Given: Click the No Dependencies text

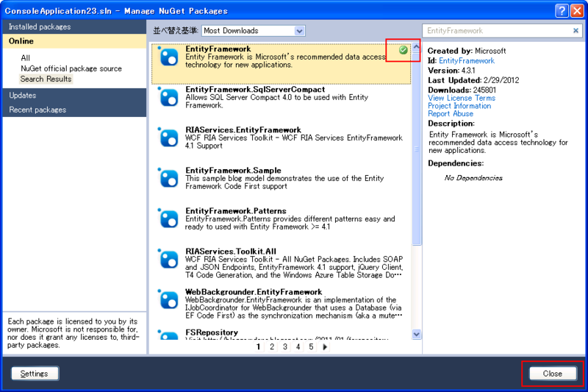Looking at the screenshot, I should click(473, 178).
